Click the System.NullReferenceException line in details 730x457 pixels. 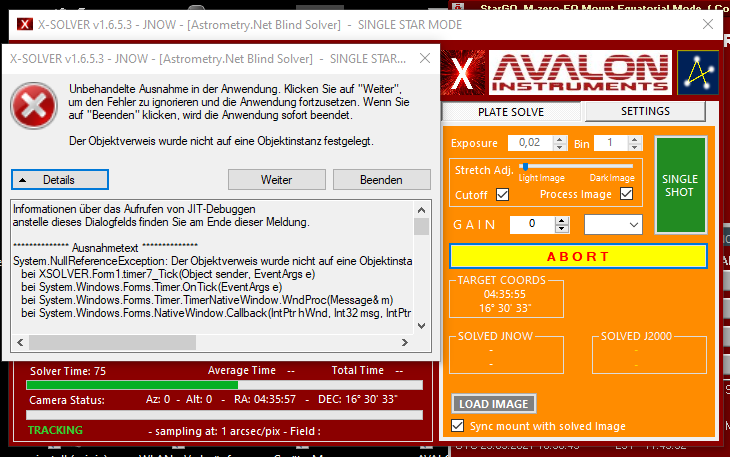click(212, 261)
